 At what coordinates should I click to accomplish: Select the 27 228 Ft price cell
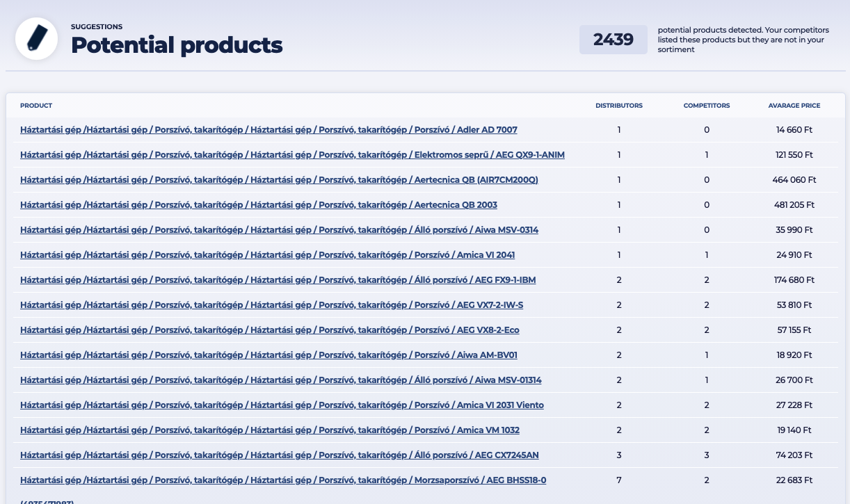794,405
